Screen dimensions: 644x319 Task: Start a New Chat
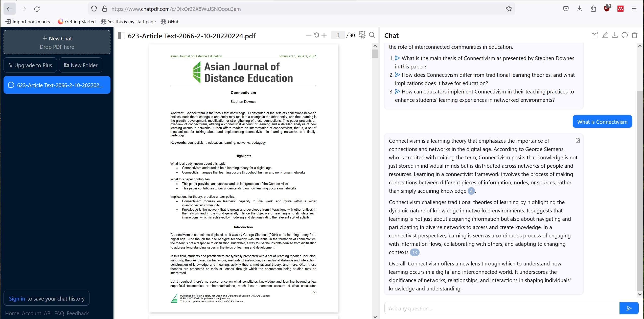57,38
